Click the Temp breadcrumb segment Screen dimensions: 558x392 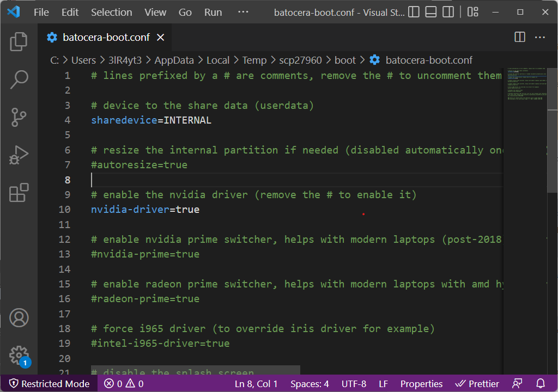[x=254, y=60]
